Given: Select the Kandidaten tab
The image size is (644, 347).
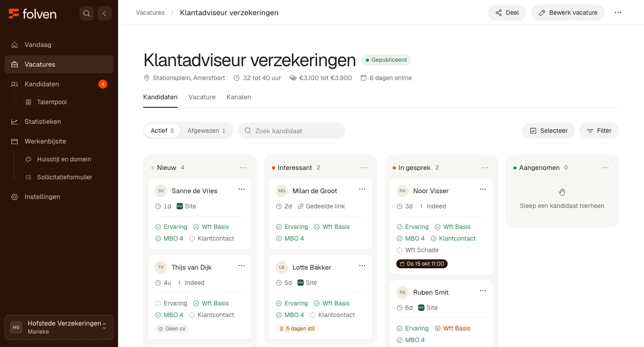Looking at the screenshot, I should coord(160,97).
